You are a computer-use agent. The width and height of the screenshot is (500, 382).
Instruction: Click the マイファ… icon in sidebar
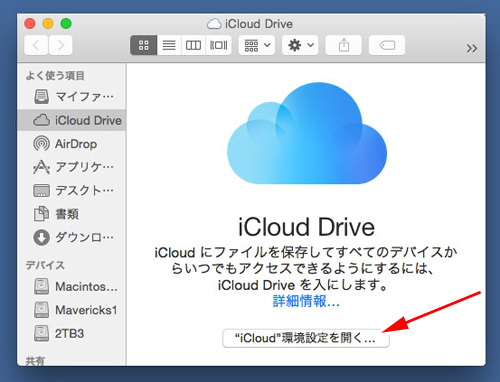pyautogui.click(x=42, y=97)
